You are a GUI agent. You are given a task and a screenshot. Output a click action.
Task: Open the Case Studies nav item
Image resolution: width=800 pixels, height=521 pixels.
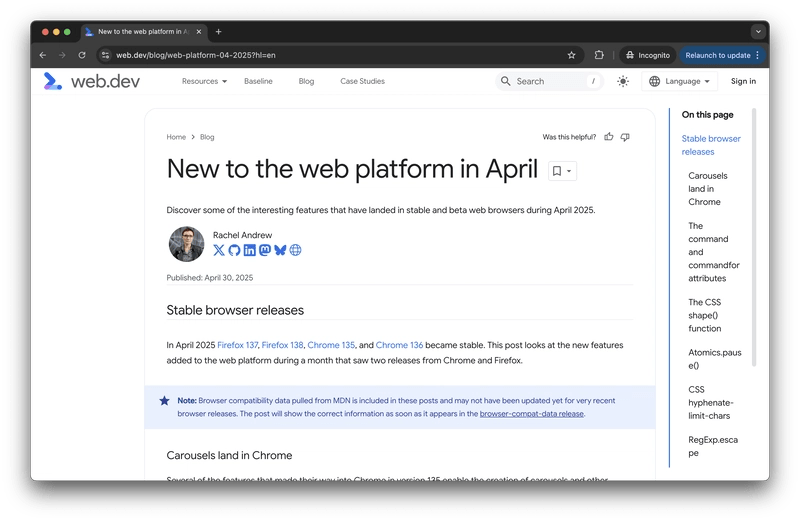pos(362,81)
